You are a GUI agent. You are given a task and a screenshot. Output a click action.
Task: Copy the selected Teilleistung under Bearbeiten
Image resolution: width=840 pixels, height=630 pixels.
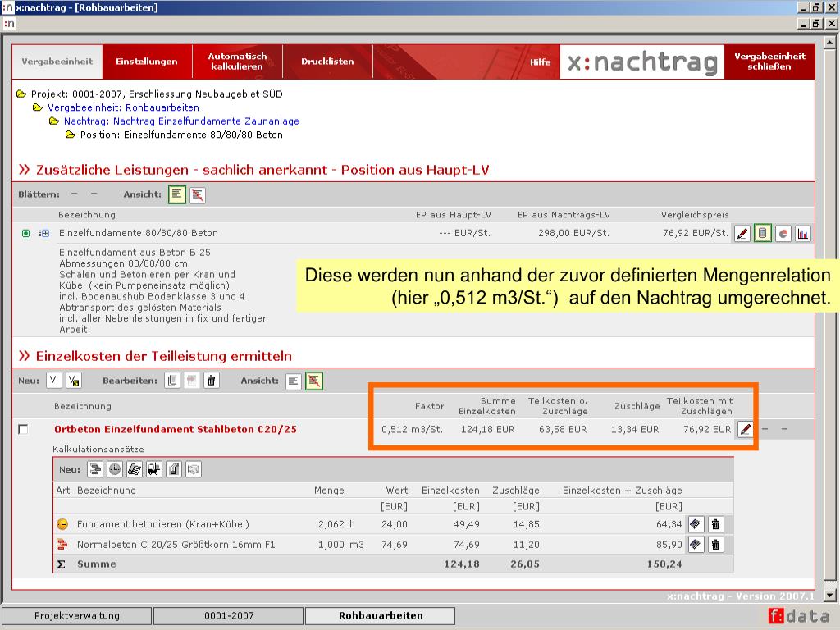coord(172,381)
